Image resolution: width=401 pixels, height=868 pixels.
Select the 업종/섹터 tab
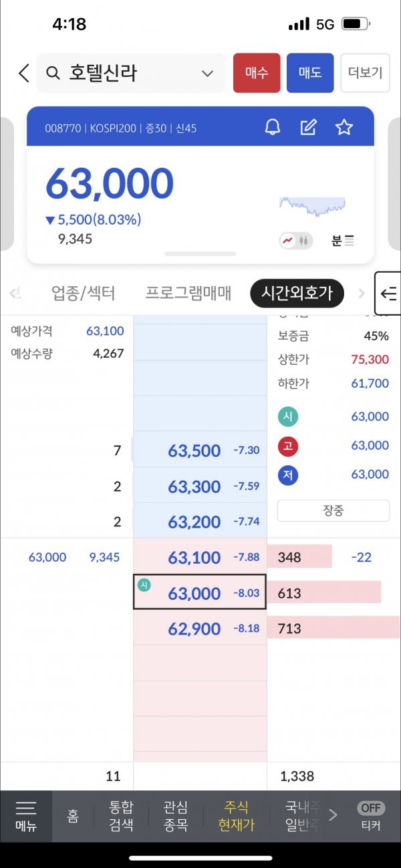[84, 293]
